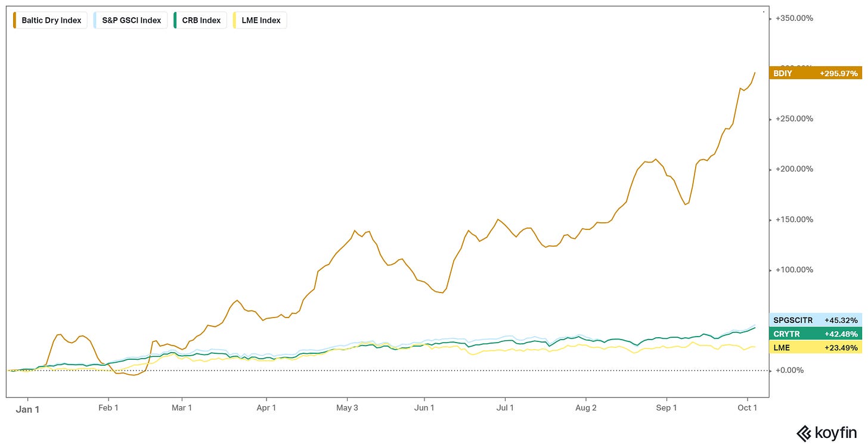Click the Apr 1 date label
The width and height of the screenshot is (868, 448).
pyautogui.click(x=266, y=408)
